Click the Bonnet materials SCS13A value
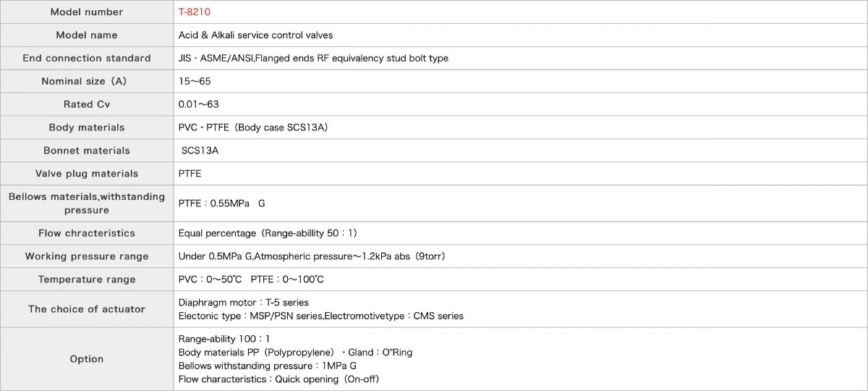This screenshot has width=868, height=391. pos(200,151)
